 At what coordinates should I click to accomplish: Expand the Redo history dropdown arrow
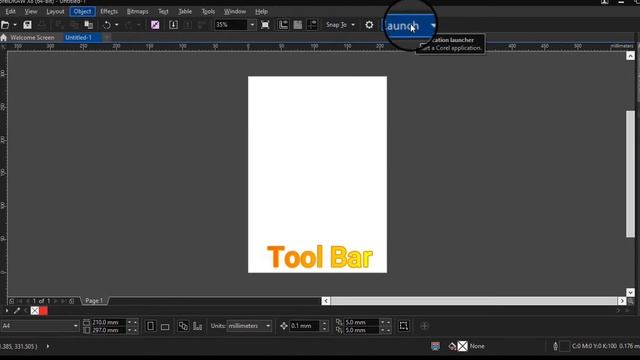pyautogui.click(x=139, y=25)
